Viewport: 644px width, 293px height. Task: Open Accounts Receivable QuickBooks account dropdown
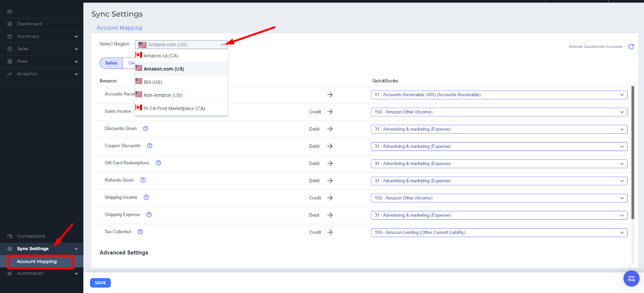(x=499, y=95)
